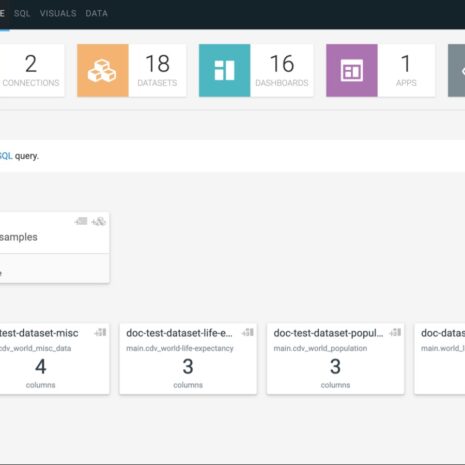Open the 2 Connections count tile

coord(31,70)
